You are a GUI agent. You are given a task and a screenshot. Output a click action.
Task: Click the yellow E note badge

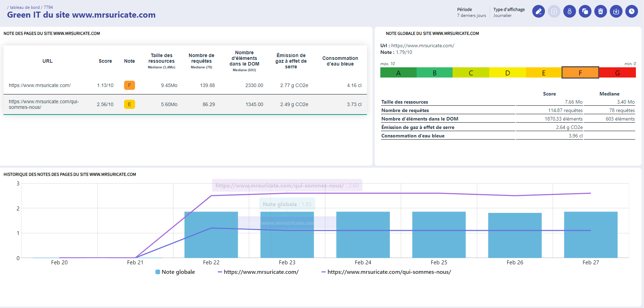(129, 104)
